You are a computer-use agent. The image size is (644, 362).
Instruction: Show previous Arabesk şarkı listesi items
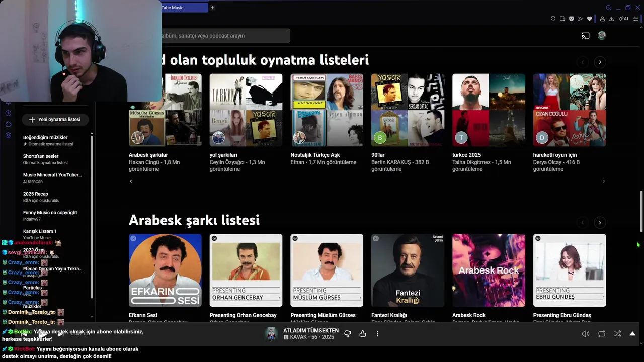pyautogui.click(x=583, y=222)
